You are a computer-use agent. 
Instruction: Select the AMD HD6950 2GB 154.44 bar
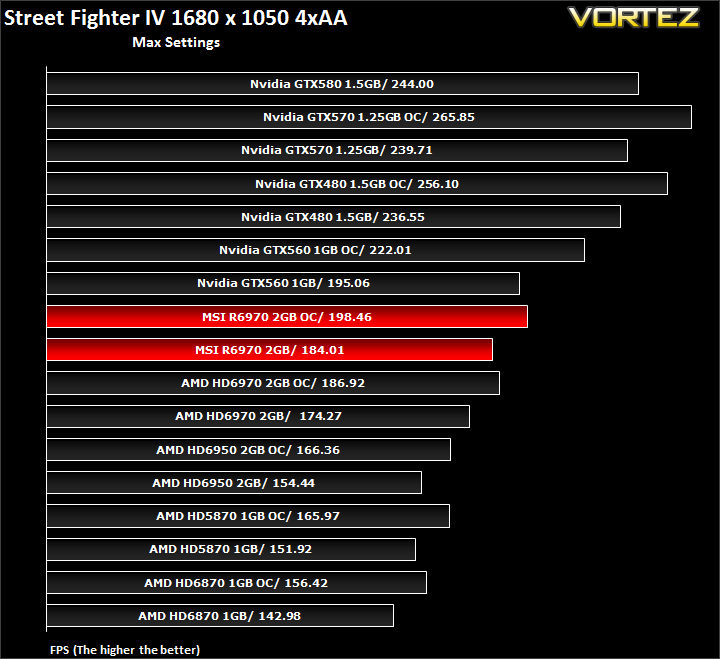click(234, 483)
